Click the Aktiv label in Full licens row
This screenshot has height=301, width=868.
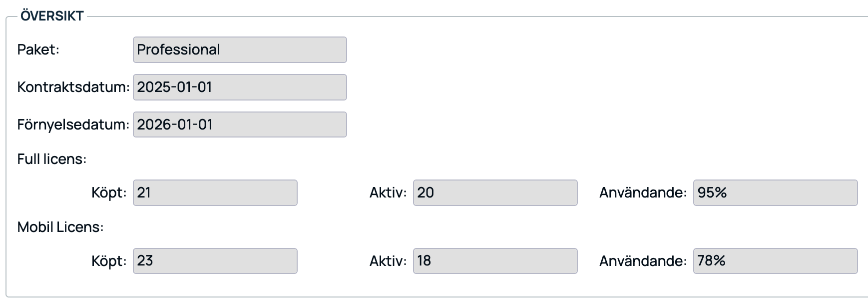click(x=387, y=191)
